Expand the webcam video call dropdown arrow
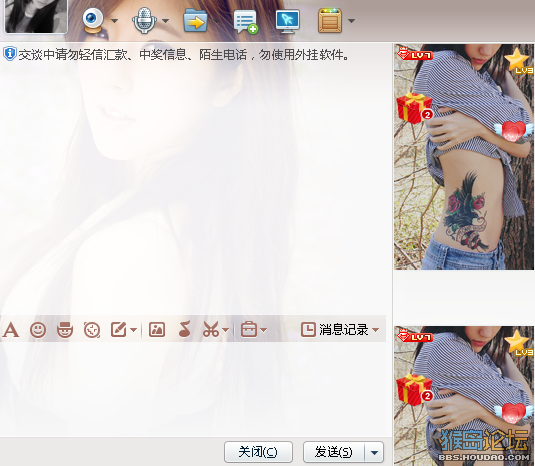This screenshot has height=466, width=535. coord(115,21)
